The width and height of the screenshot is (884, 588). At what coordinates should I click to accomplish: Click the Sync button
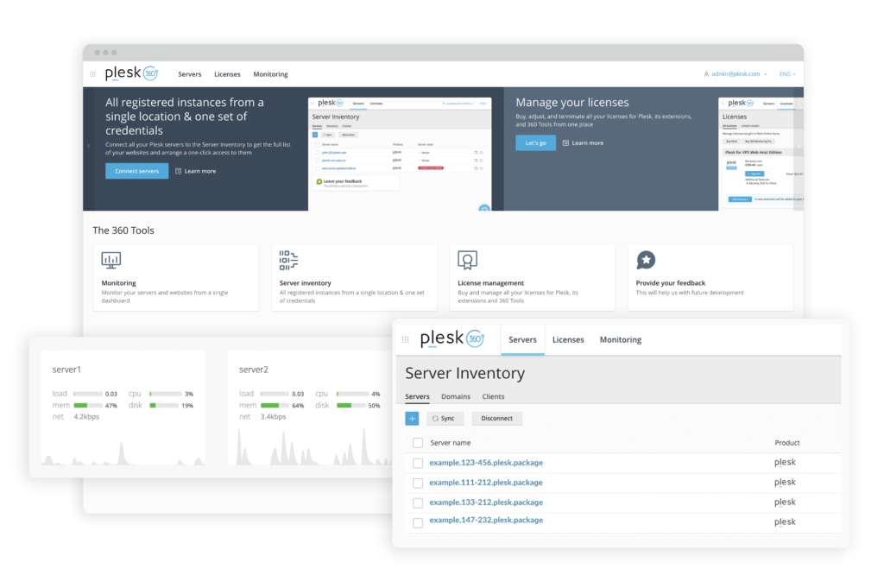tap(445, 418)
